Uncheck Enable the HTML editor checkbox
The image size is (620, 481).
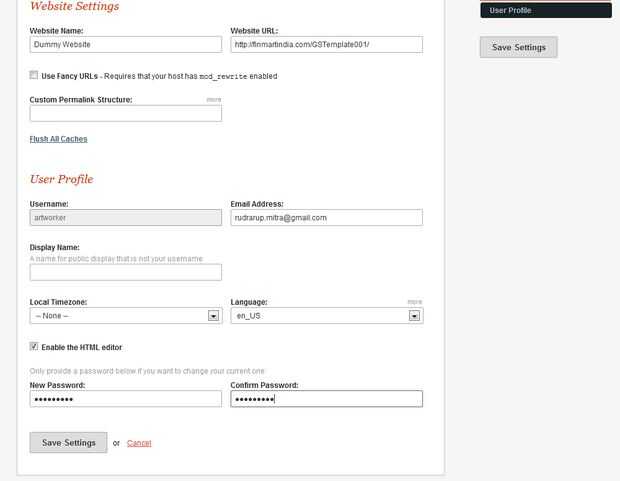pyautogui.click(x=34, y=347)
